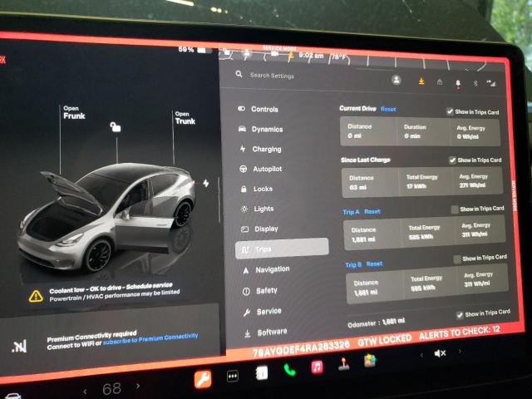The width and height of the screenshot is (532, 399).
Task: Open the calendar app in dock
Action: (x=261, y=373)
